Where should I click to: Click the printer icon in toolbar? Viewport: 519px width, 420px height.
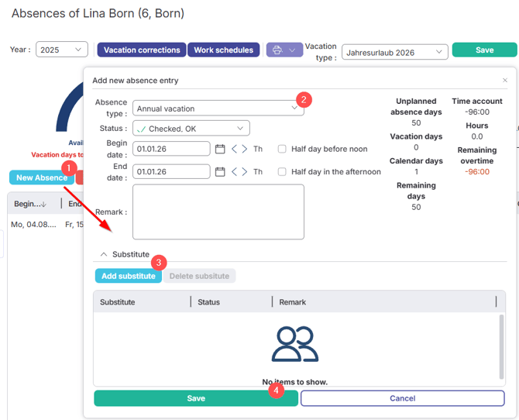click(277, 50)
